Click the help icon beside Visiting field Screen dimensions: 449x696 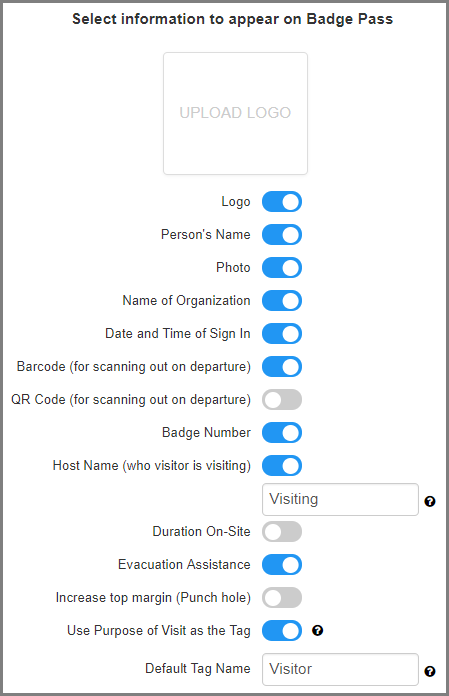(429, 501)
